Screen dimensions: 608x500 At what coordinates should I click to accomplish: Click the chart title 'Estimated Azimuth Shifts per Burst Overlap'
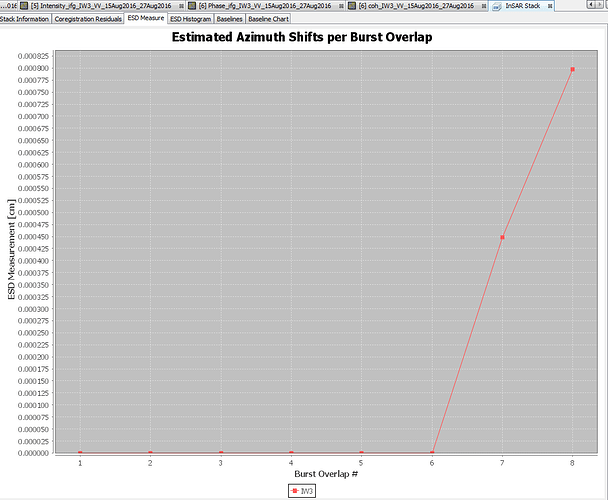pyautogui.click(x=302, y=37)
